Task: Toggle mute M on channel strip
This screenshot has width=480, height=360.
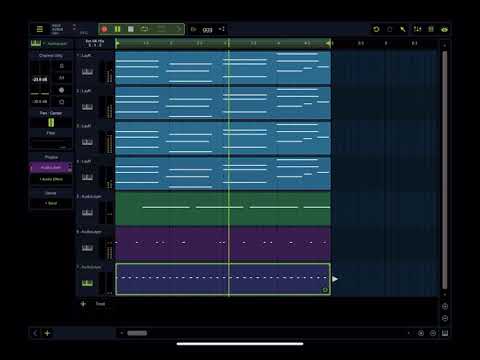Action: (x=61, y=78)
